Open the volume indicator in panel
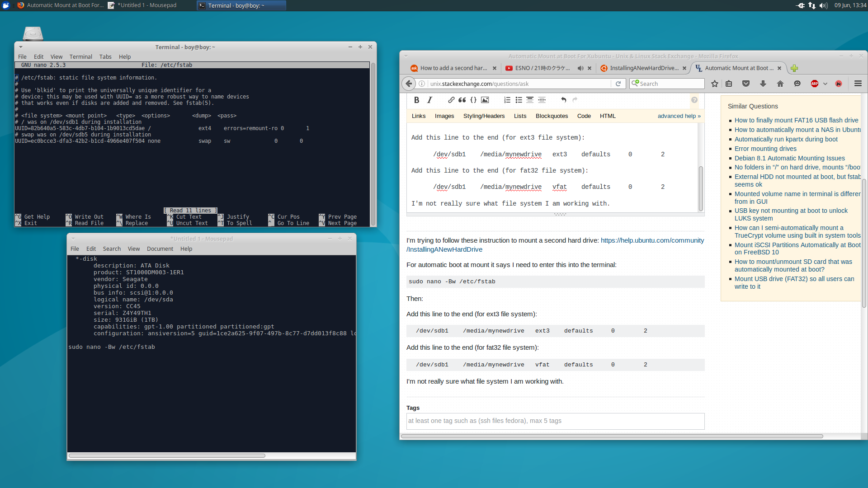868x488 pixels. pyautogui.click(x=823, y=5)
